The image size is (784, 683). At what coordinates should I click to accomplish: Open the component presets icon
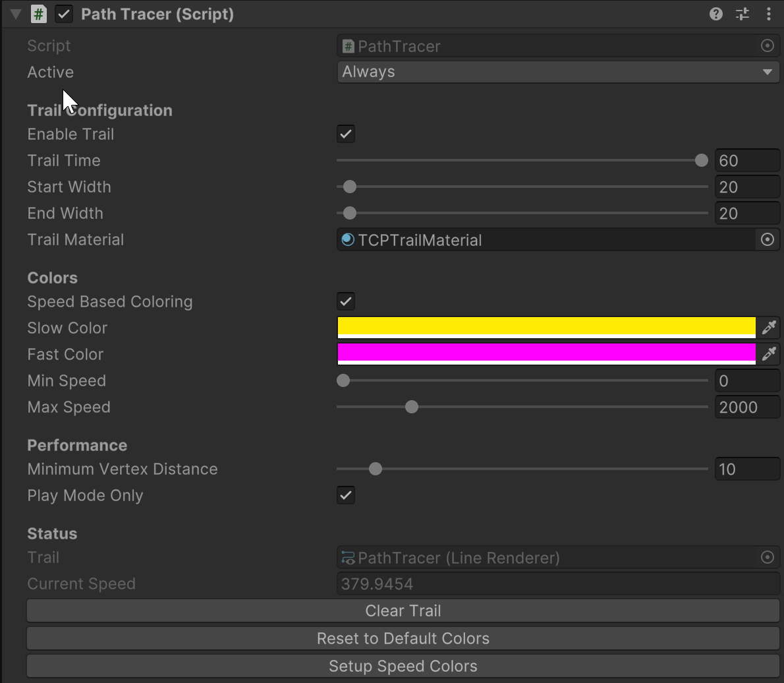click(742, 14)
